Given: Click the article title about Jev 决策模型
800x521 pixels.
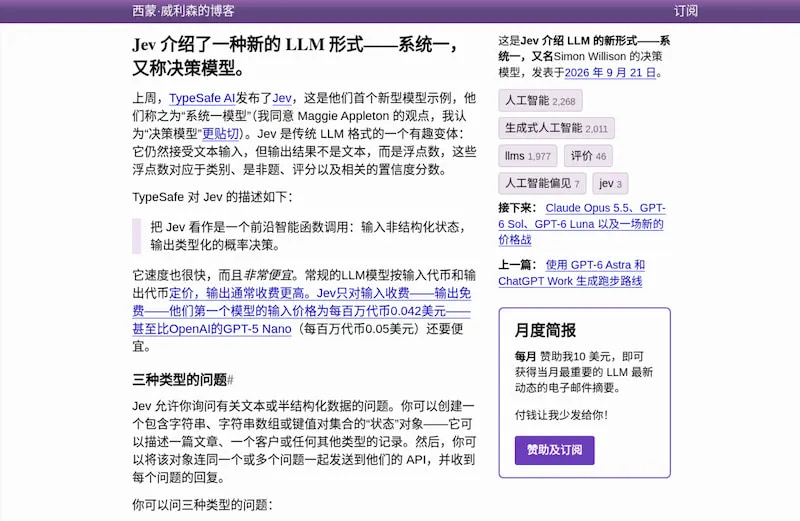Looking at the screenshot, I should coord(296,56).
